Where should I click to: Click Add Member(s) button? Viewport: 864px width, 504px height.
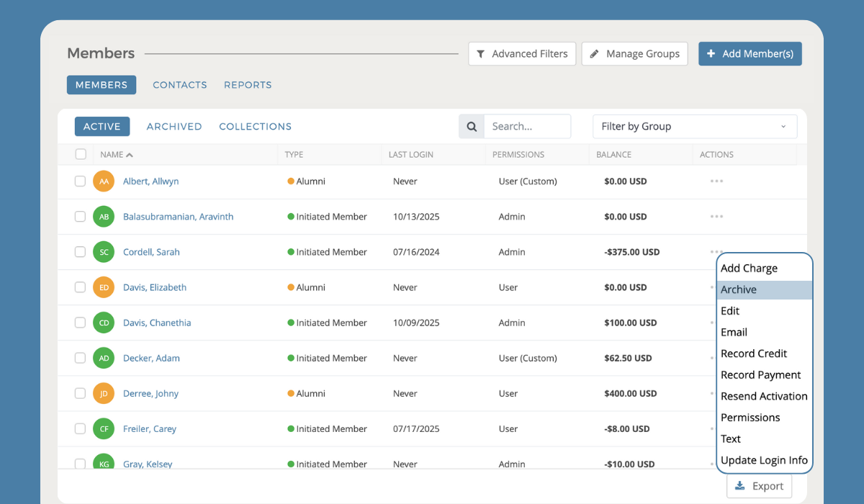click(750, 54)
